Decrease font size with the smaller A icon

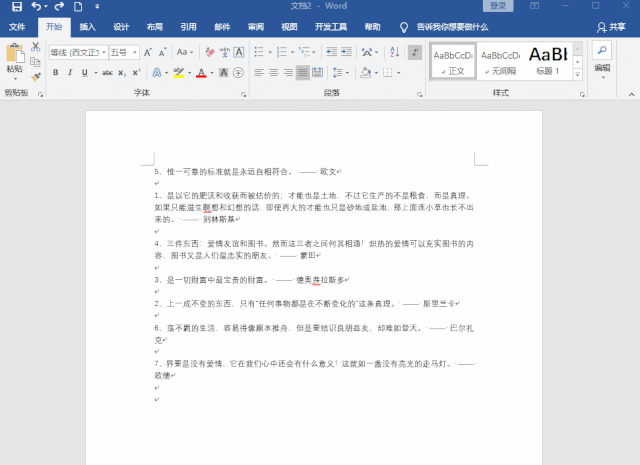[162, 52]
